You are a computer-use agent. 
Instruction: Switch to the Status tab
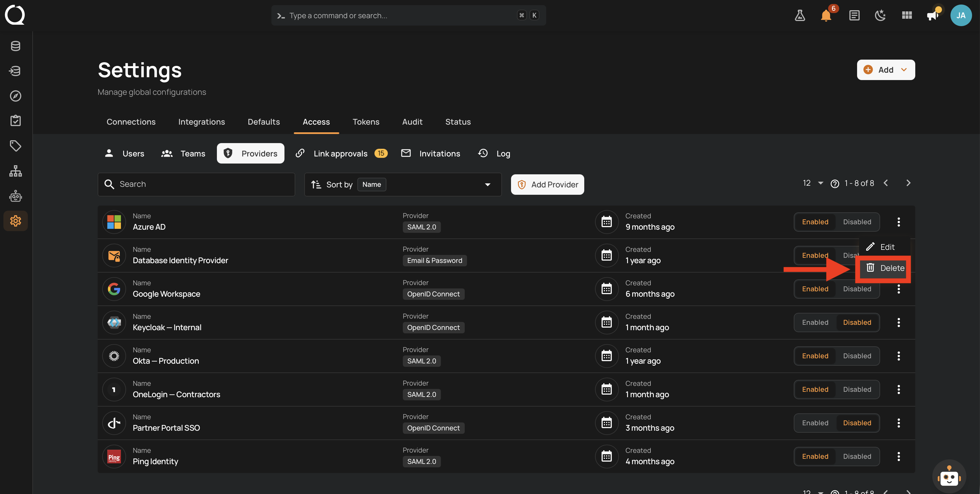point(458,122)
